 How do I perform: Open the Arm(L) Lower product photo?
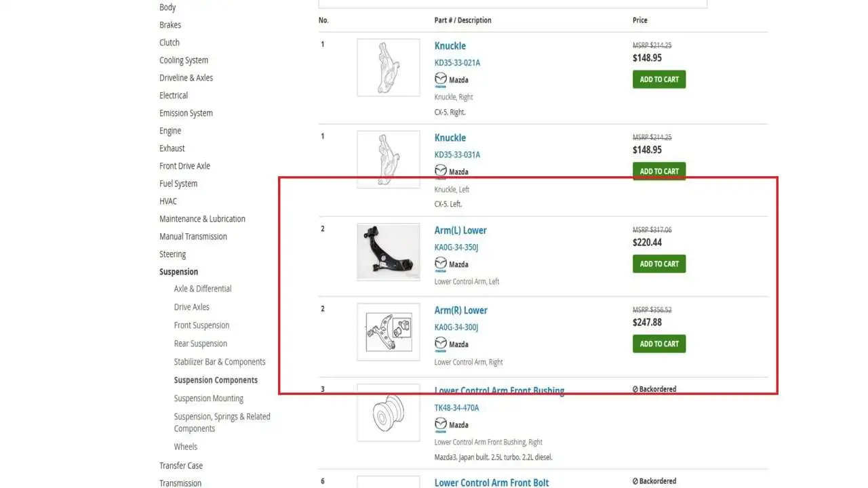(x=389, y=252)
